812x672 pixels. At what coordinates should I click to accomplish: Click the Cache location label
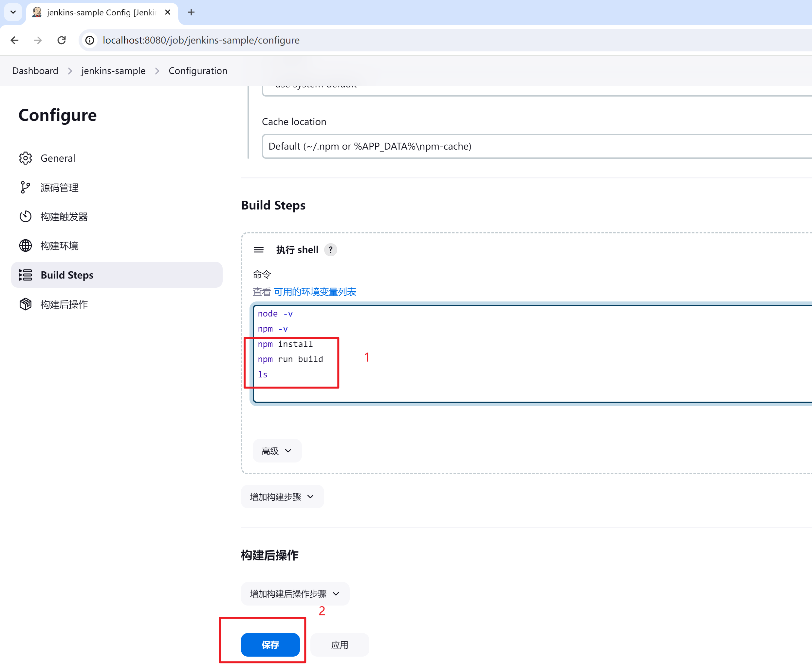click(294, 122)
